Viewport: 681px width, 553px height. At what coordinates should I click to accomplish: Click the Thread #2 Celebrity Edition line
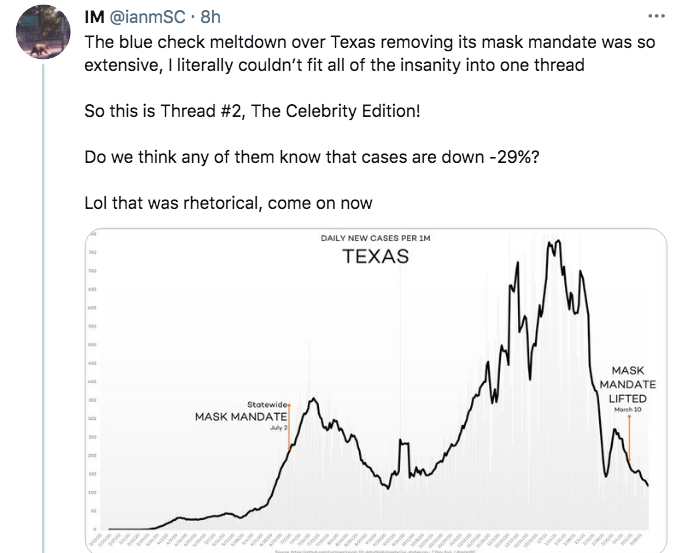pos(252,110)
